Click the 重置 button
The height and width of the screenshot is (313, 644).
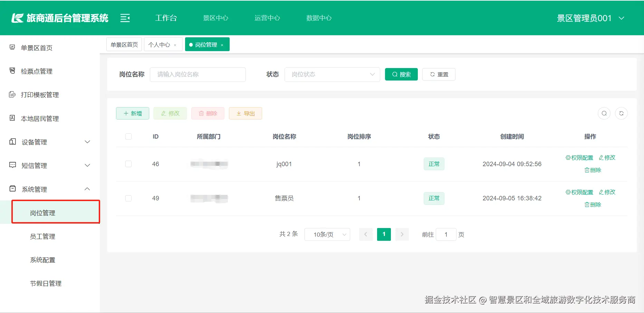point(439,74)
